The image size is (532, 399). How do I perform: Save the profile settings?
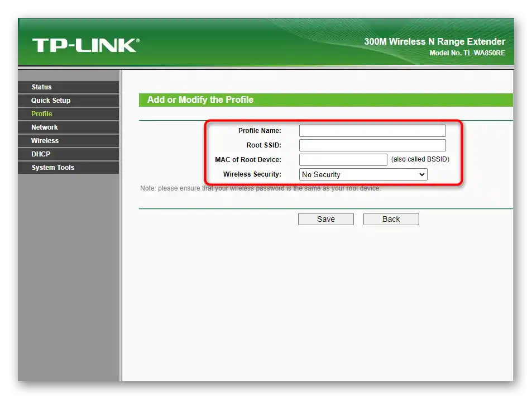coord(325,219)
